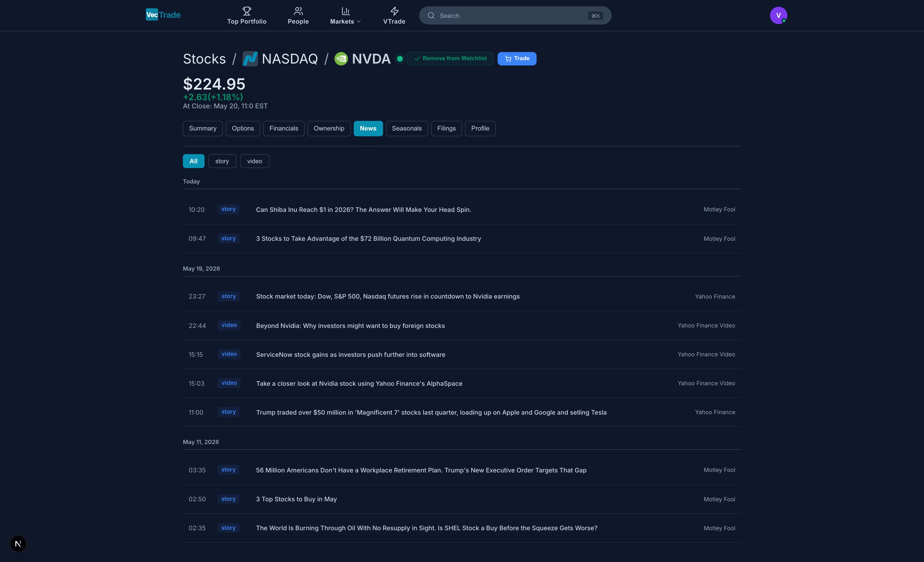Switch to the Seasonals tab
924x562 pixels.
(x=406, y=129)
